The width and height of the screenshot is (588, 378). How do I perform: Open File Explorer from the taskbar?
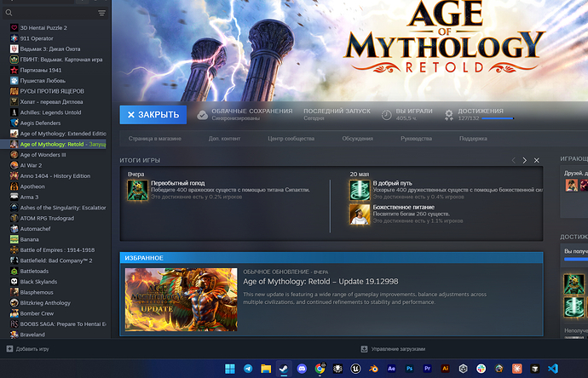point(266,369)
